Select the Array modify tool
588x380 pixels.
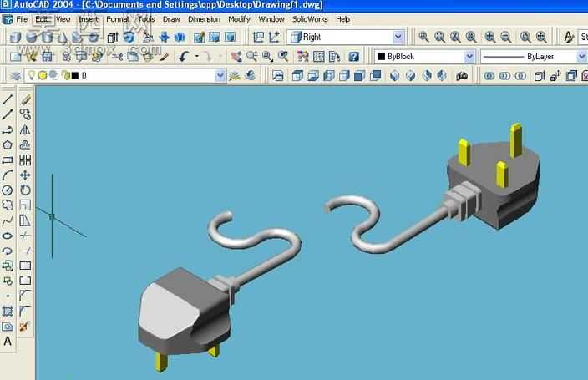pyautogui.click(x=25, y=160)
